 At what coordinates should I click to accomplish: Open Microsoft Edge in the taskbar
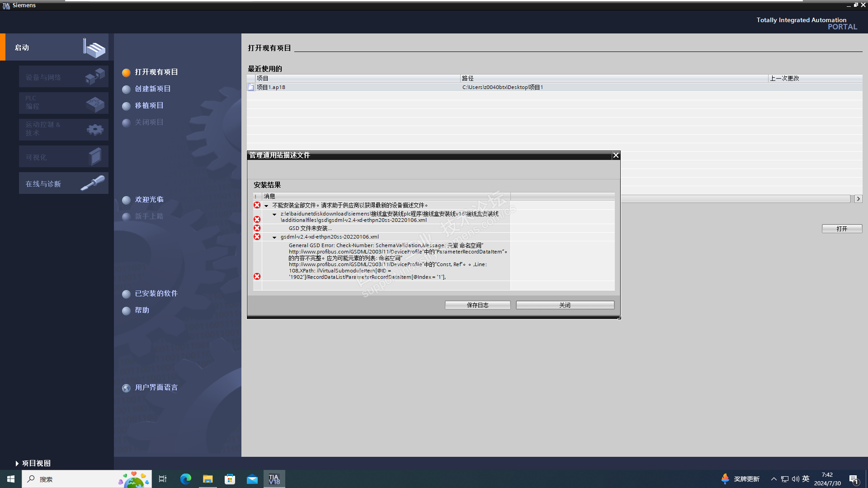[185, 479]
